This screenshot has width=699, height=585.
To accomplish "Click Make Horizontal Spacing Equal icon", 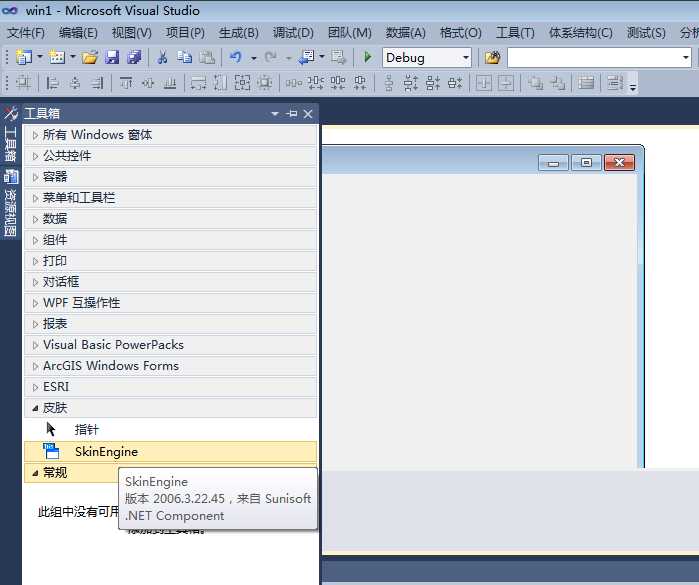I will (294, 83).
